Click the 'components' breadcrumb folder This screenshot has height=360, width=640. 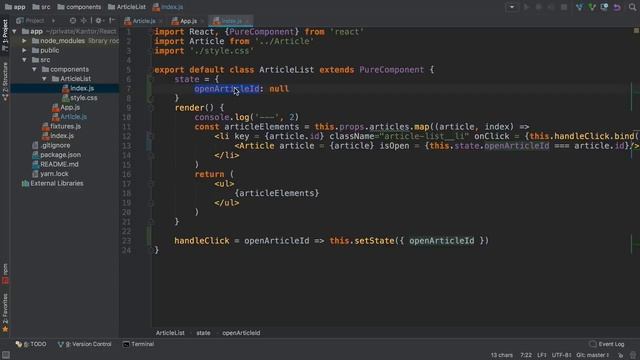(x=79, y=7)
